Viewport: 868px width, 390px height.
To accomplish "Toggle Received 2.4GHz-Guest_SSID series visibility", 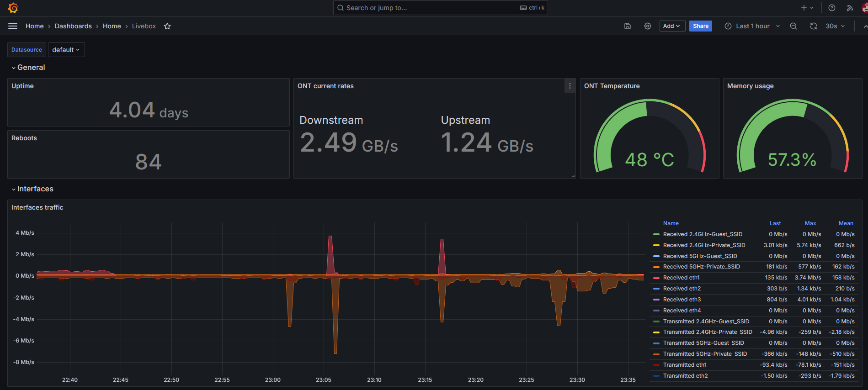I will click(x=703, y=234).
